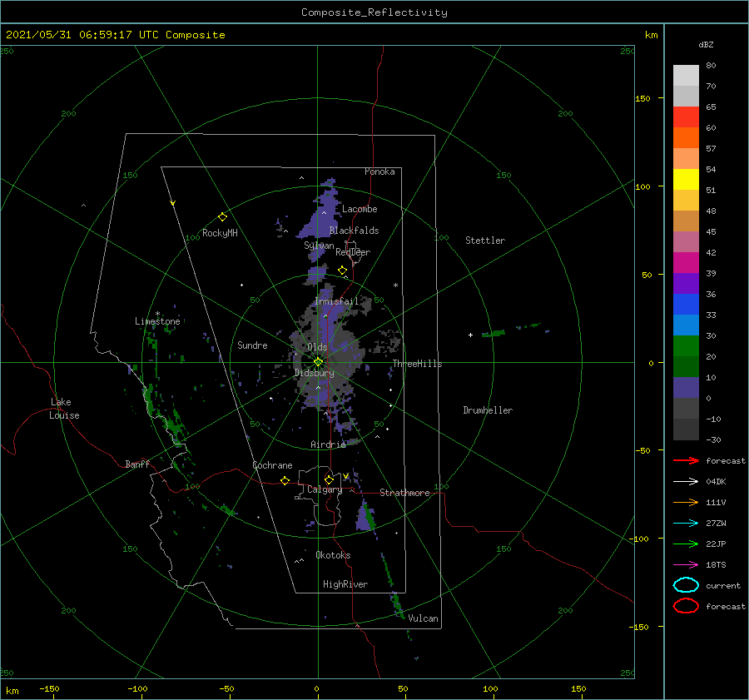Click the green 30-20 dBZ band in the color scale
This screenshot has width=749, height=700.
pyautogui.click(x=686, y=346)
